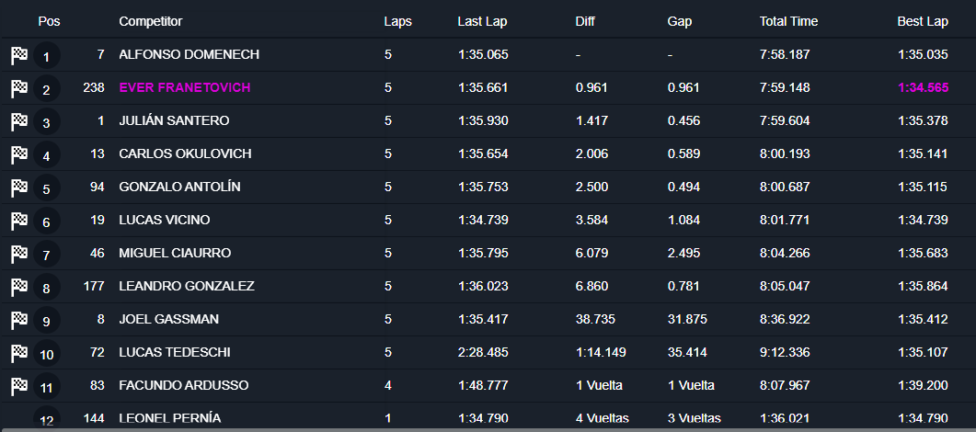The image size is (976, 432).
Task: Click the purple best lap time 1:34.565
Action: (922, 88)
